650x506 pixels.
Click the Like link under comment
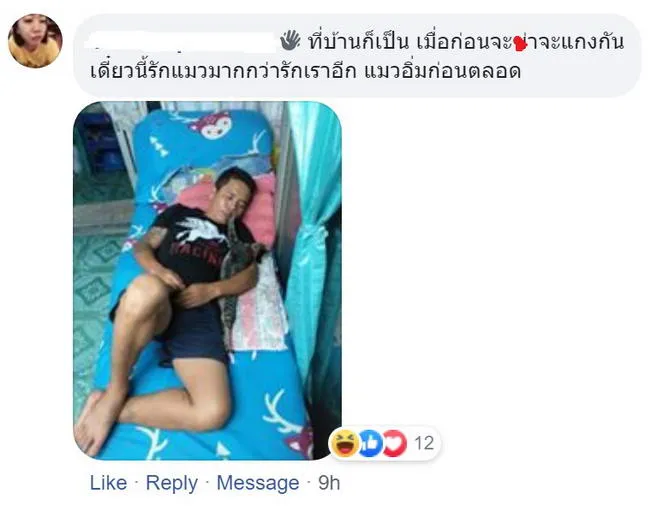(109, 483)
